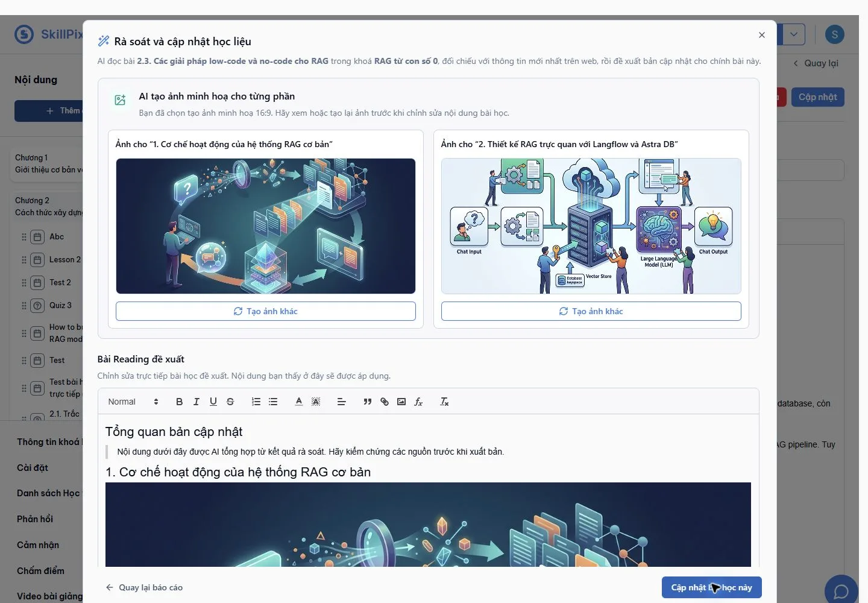868x603 pixels.
Task: Open the user avatar S menu
Action: (x=835, y=34)
